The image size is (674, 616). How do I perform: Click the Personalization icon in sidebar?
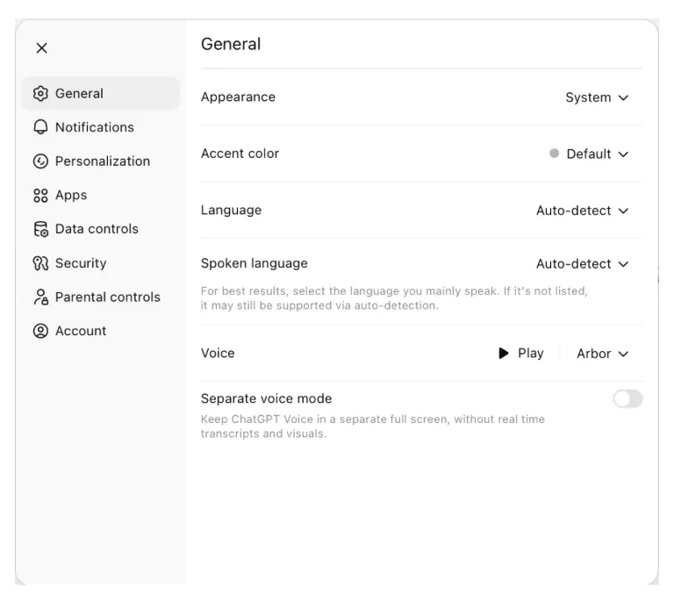point(40,161)
